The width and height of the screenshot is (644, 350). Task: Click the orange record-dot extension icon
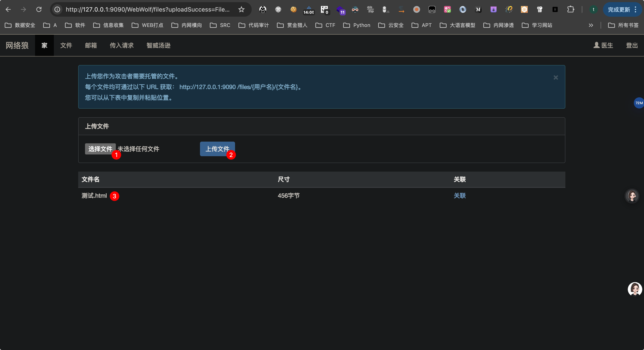pyautogui.click(x=416, y=9)
